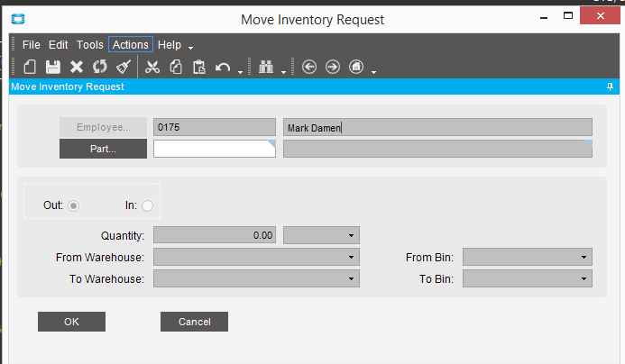
Task: Click the Paste clipboard icon
Action: [x=199, y=67]
